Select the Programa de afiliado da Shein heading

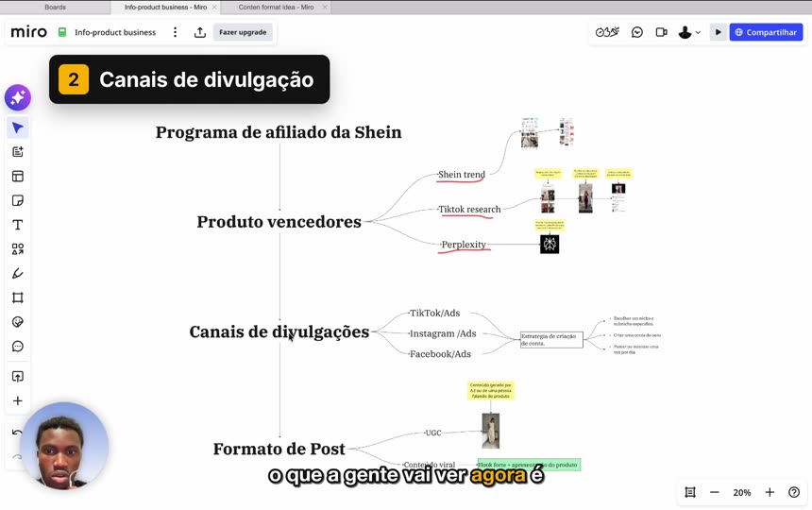279,132
